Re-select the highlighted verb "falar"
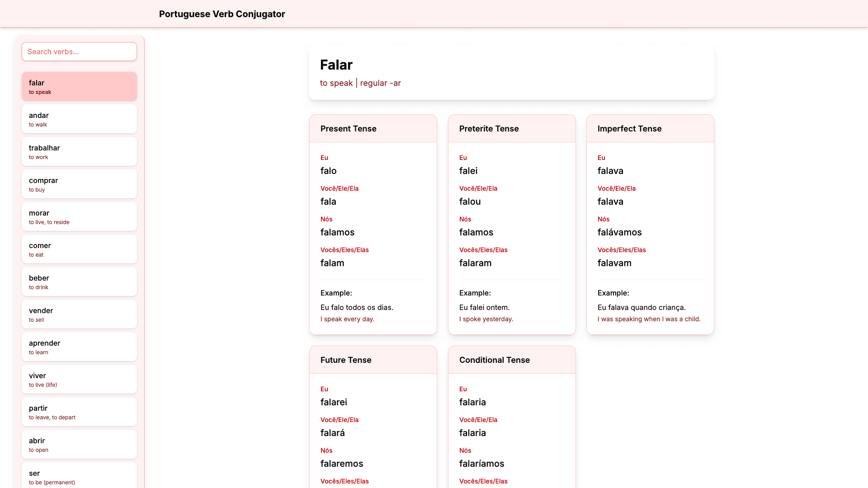Image resolution: width=868 pixels, height=488 pixels. pos(79,86)
